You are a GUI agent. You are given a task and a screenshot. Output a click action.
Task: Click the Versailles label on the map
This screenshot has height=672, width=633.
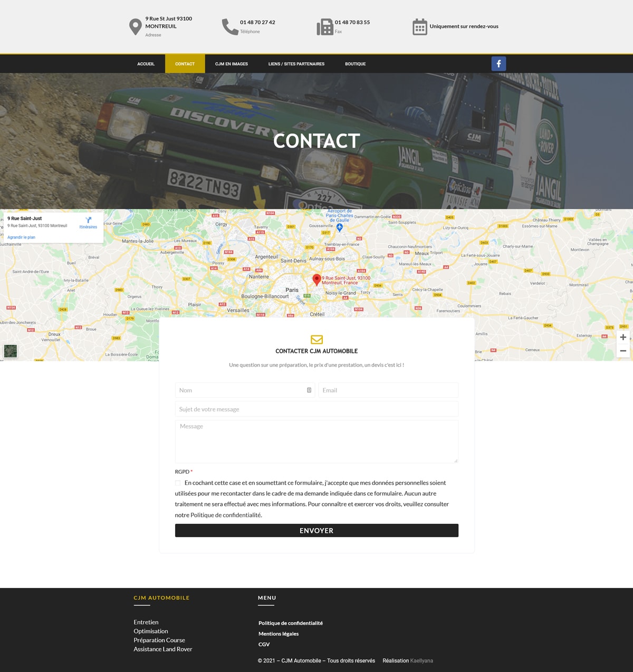click(x=238, y=310)
